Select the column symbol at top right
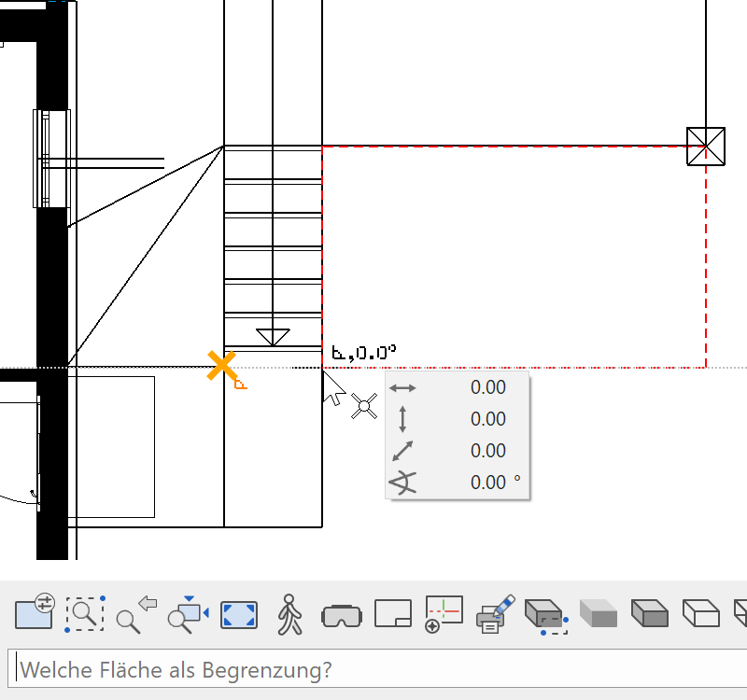 706,146
